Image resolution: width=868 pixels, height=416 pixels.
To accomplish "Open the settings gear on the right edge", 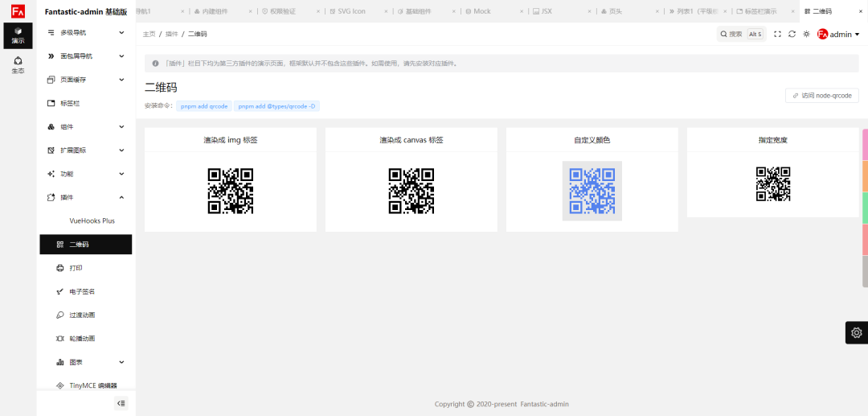I will coord(857,332).
